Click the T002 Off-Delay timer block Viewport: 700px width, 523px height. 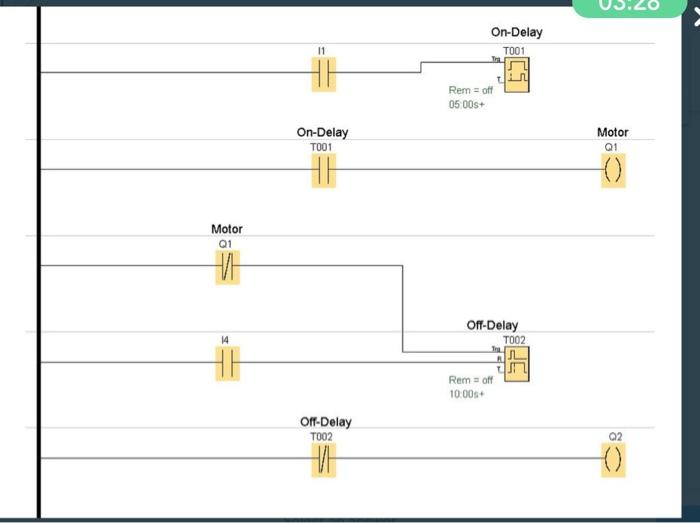(x=517, y=364)
